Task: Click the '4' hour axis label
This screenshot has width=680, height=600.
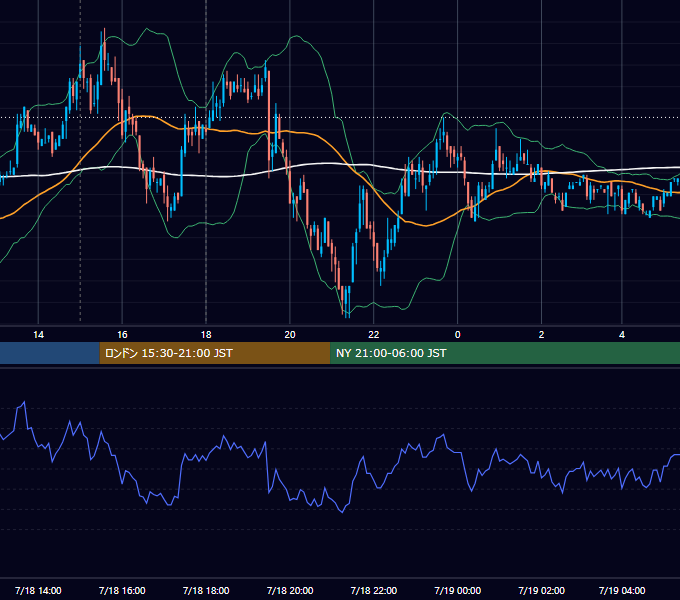Action: [x=622, y=335]
